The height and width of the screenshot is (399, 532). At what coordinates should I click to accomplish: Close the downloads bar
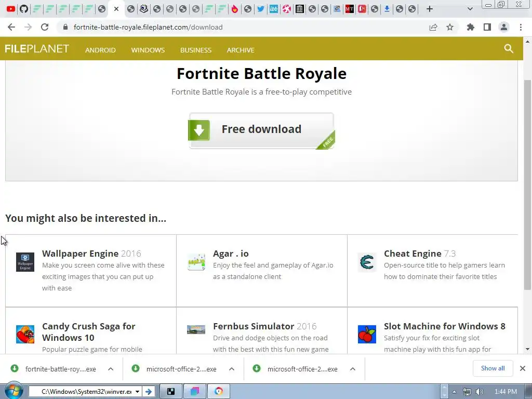523,368
